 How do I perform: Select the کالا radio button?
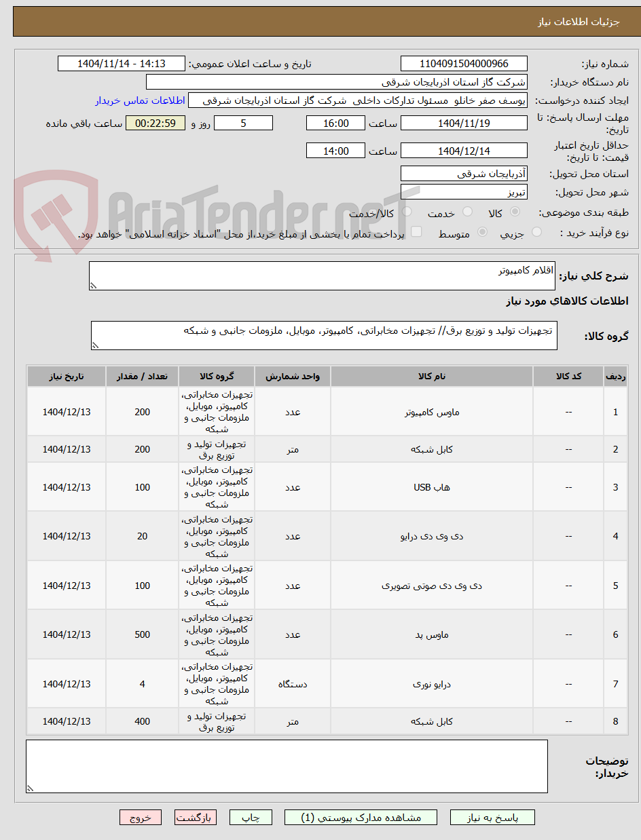[x=515, y=212]
